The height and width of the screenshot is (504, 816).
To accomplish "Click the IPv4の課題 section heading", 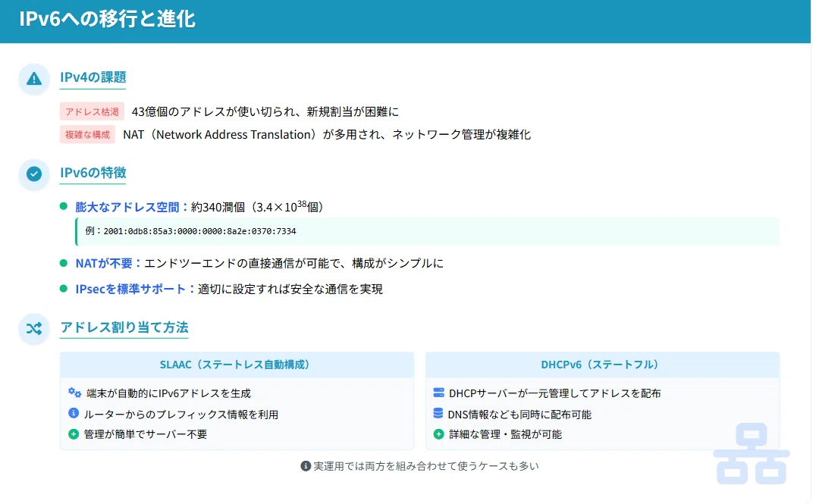I will pyautogui.click(x=93, y=77).
